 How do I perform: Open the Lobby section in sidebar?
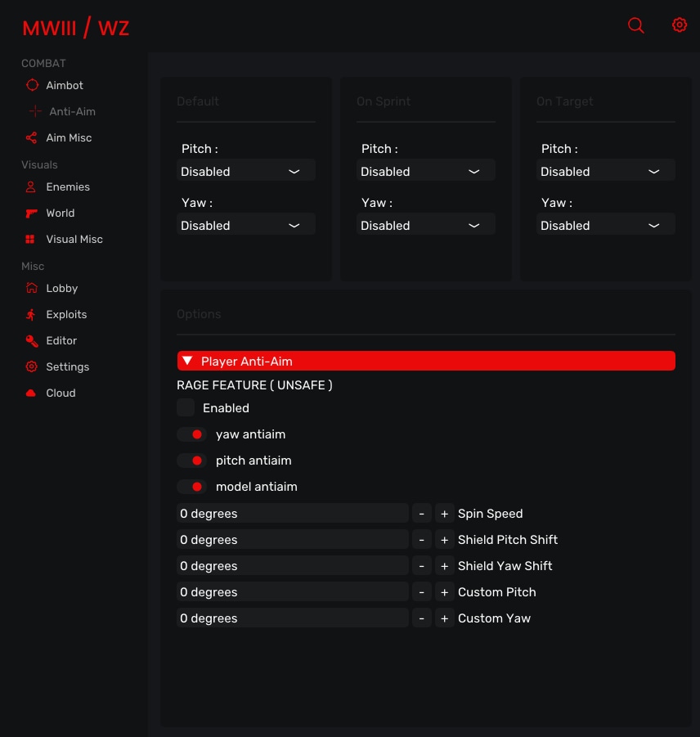(x=61, y=288)
